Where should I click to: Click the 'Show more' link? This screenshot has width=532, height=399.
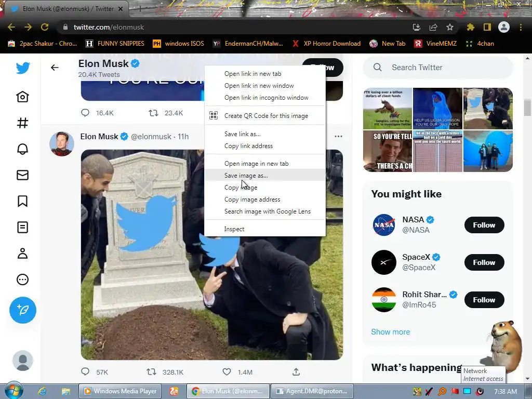(x=391, y=332)
